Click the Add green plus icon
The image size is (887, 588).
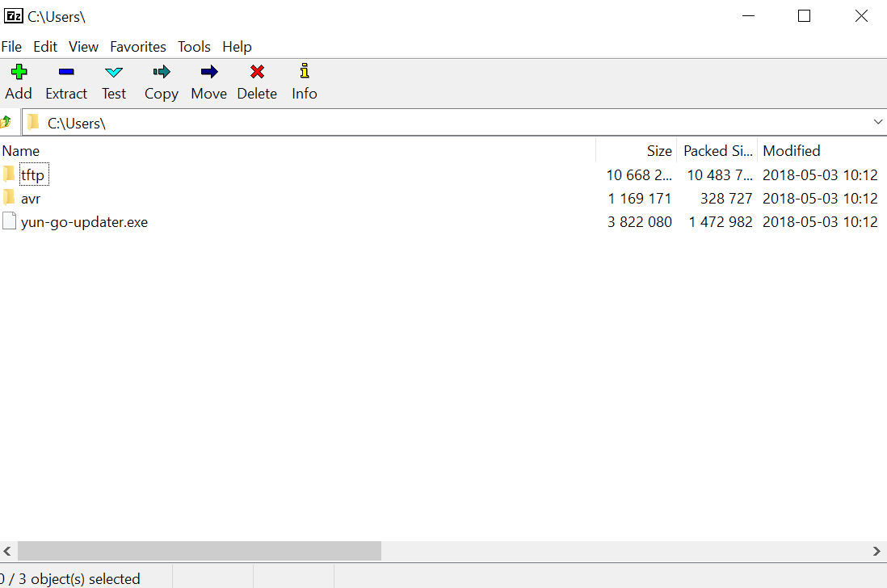(19, 73)
